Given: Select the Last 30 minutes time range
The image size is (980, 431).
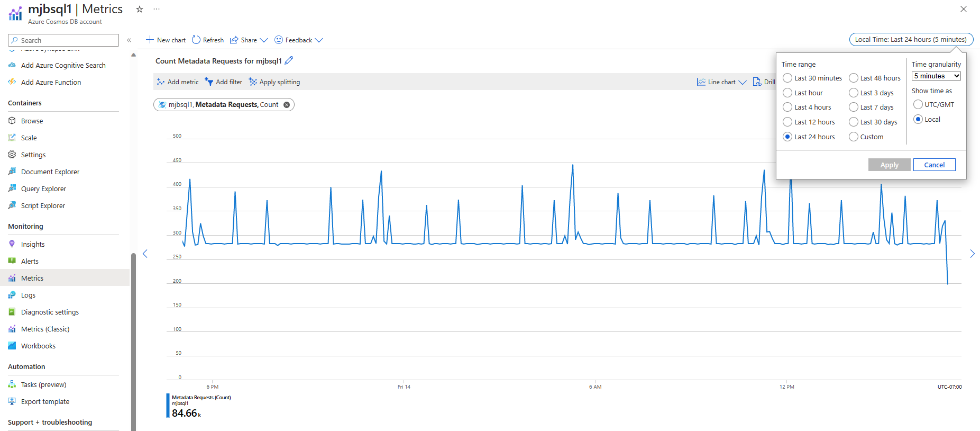Looking at the screenshot, I should pyautogui.click(x=787, y=78).
